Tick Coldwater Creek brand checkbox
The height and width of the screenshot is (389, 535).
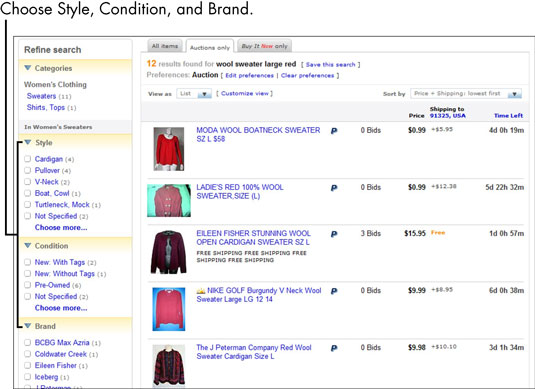28,354
